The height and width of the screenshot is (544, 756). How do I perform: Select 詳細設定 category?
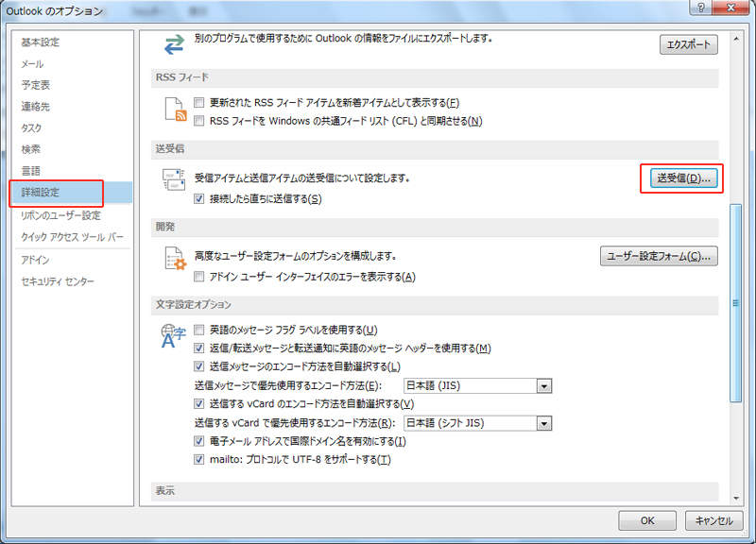72,193
